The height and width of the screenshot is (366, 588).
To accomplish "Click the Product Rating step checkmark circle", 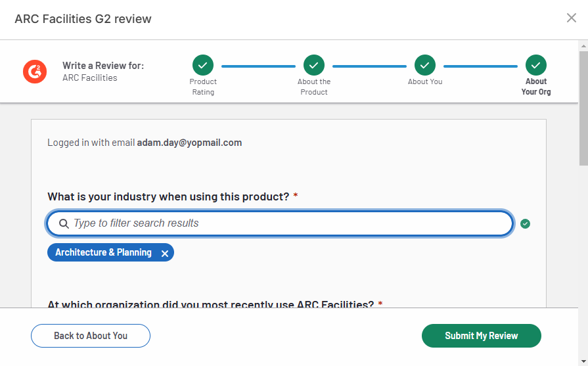I will [203, 65].
